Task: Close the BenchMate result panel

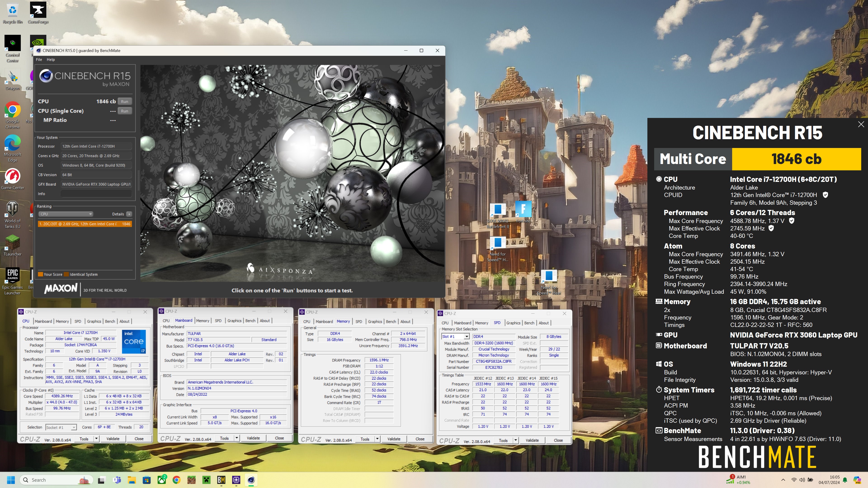Action: tap(861, 124)
